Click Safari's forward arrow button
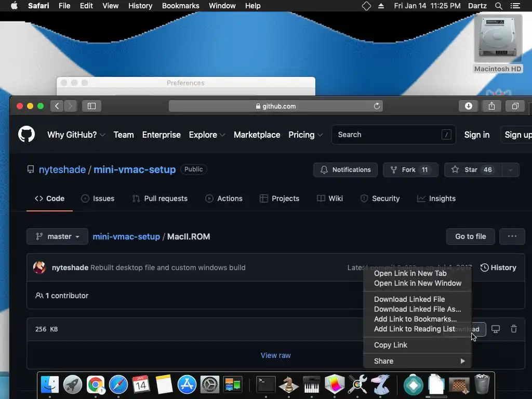This screenshot has height=399, width=532. coord(71,106)
